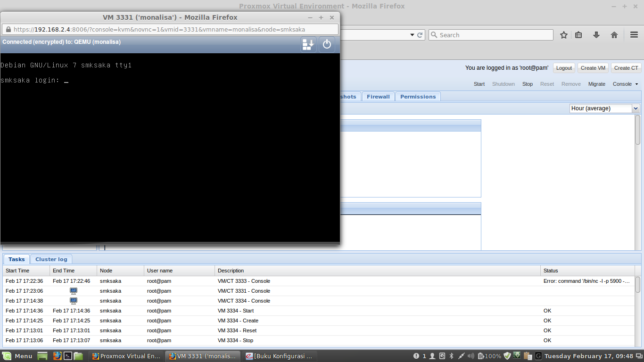Click running monitor icon for VM/CT 3331 task
The height and width of the screenshot is (362, 644).
pyautogui.click(x=74, y=291)
